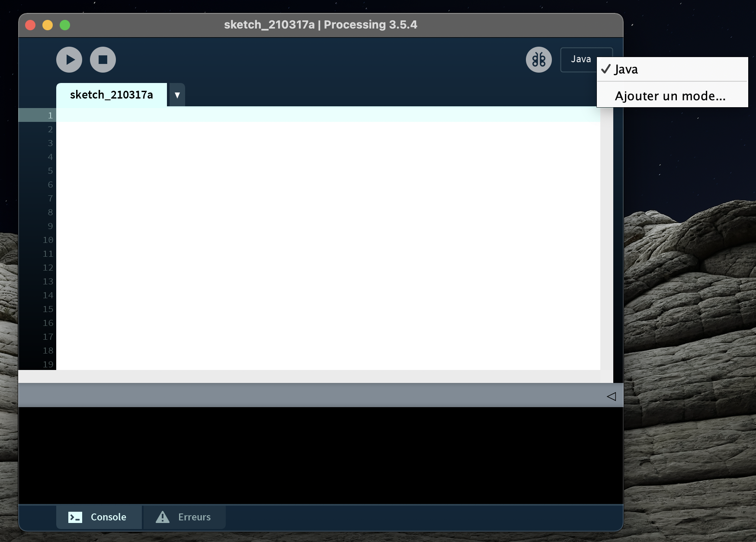756x542 pixels.
Task: Open the tab options arrow menu
Action: point(177,95)
